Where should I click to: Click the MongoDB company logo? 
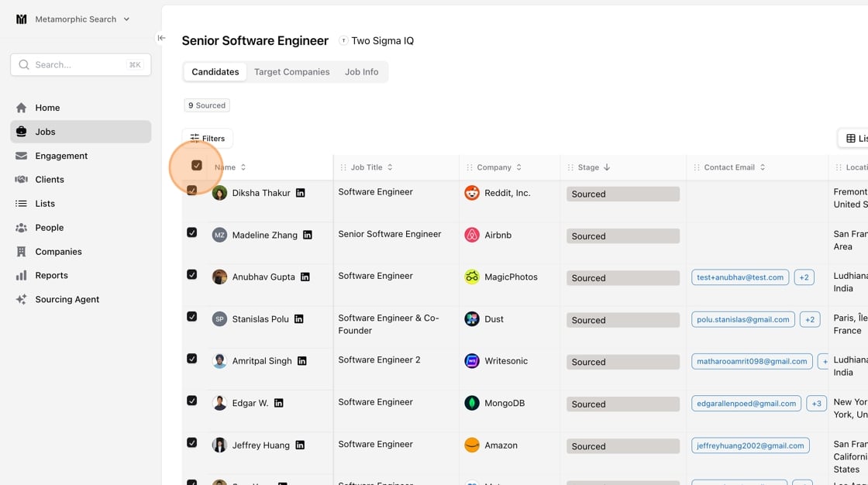(472, 403)
